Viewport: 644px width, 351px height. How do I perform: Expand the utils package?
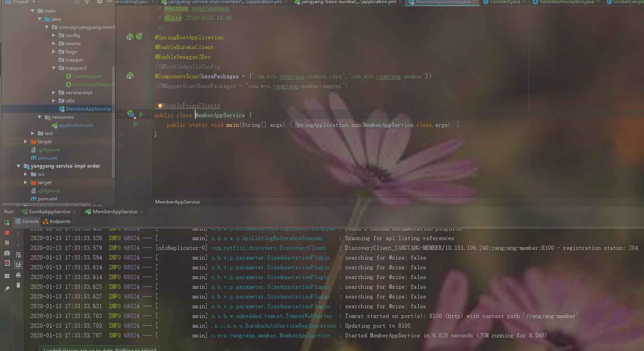coord(54,101)
